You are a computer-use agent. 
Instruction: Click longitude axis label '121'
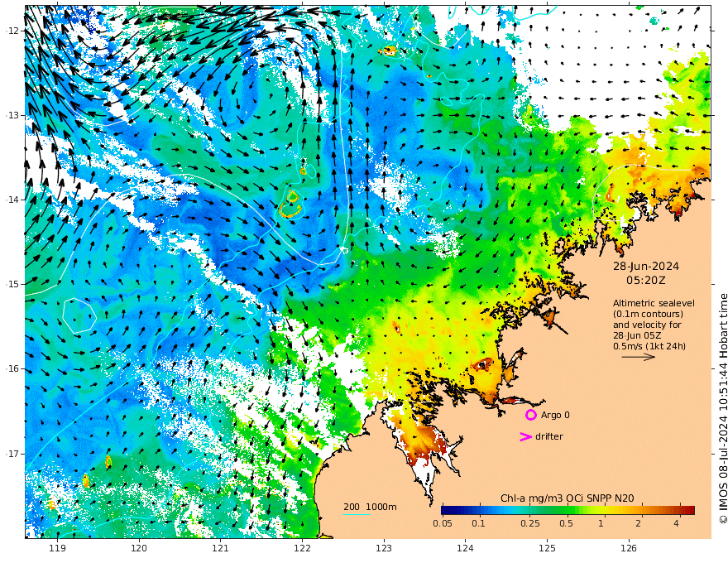(221, 549)
